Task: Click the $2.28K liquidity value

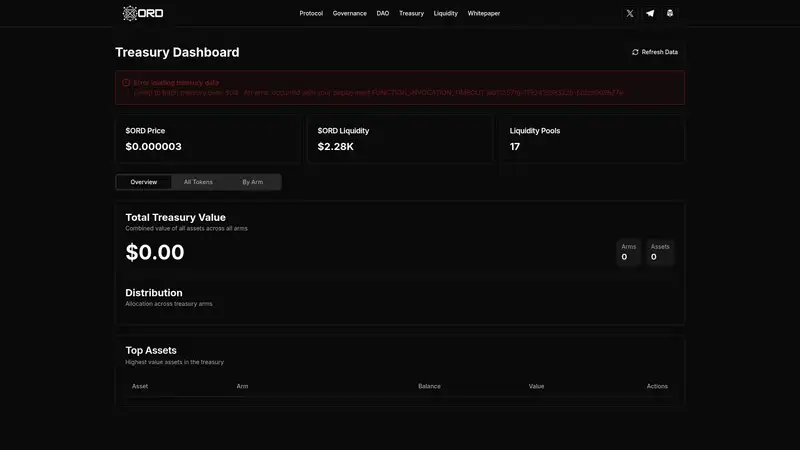Action: click(x=335, y=146)
